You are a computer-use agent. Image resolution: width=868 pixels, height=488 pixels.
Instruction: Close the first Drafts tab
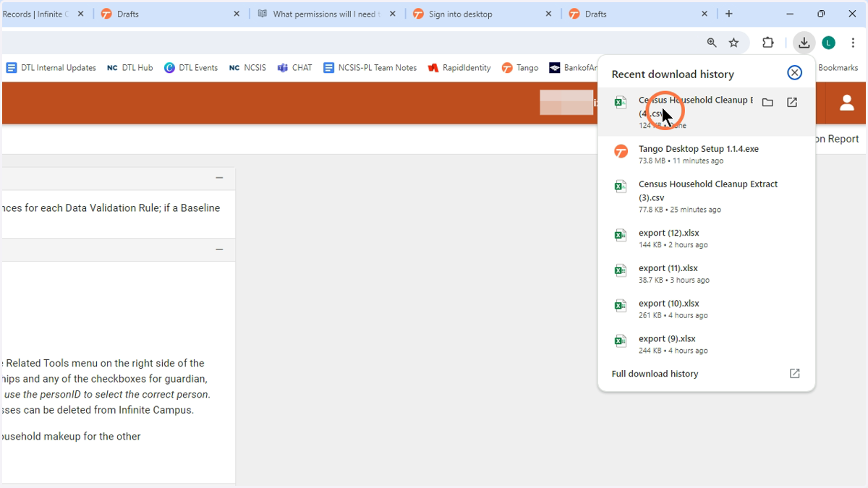click(236, 14)
